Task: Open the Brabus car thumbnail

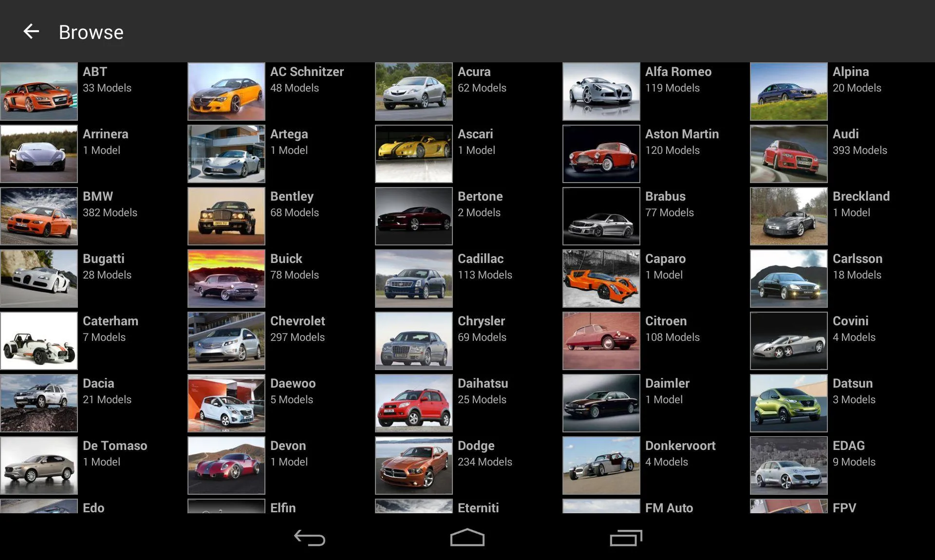Action: (601, 216)
